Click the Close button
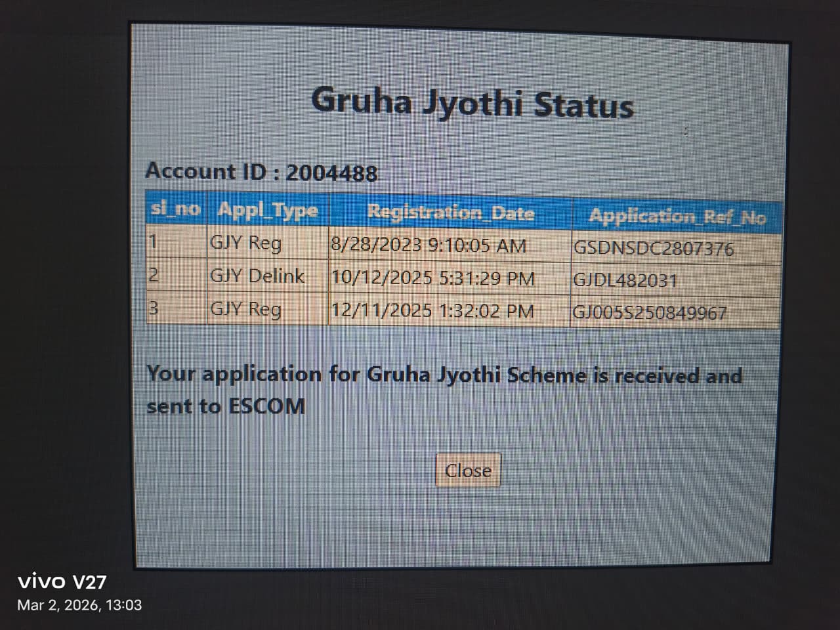 [x=468, y=470]
